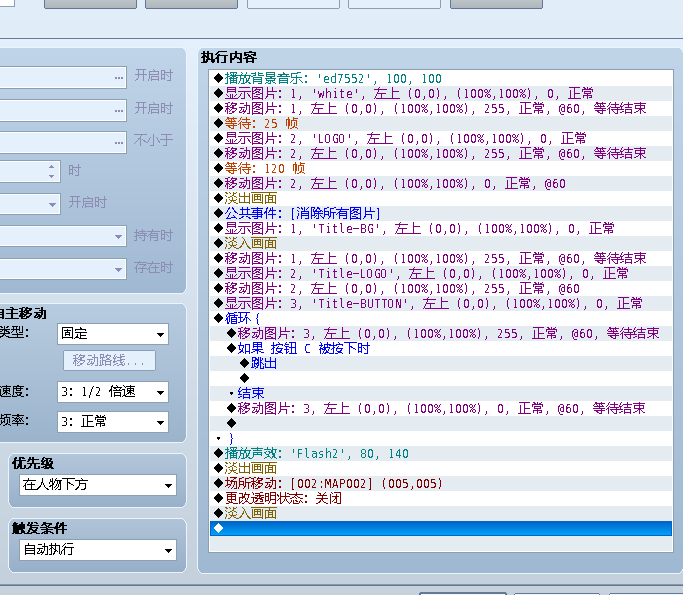The image size is (683, 595).
Task: Click ellipsis button of the 不小于 field
Action: pos(118,142)
